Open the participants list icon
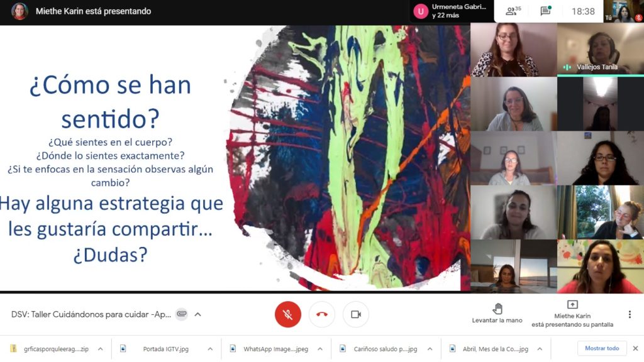This screenshot has height=362, width=644. [x=513, y=11]
